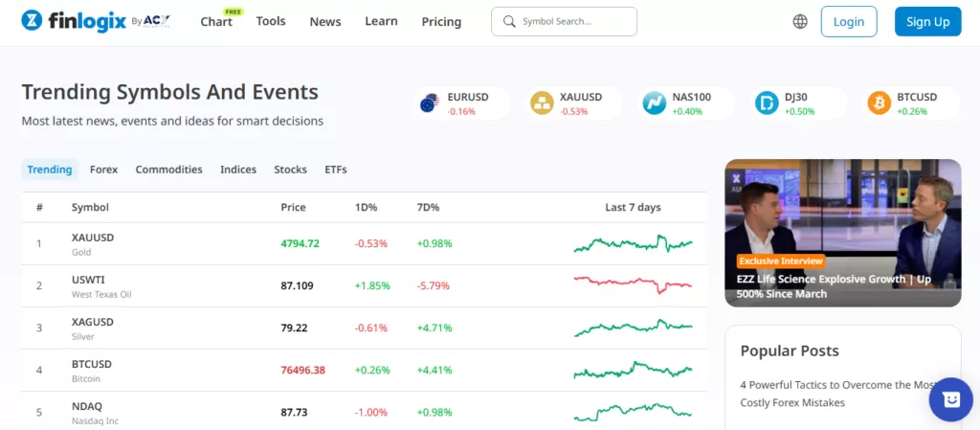Click the +4.41% bitcoin weekly change
This screenshot has width=980, height=430.
click(x=434, y=371)
